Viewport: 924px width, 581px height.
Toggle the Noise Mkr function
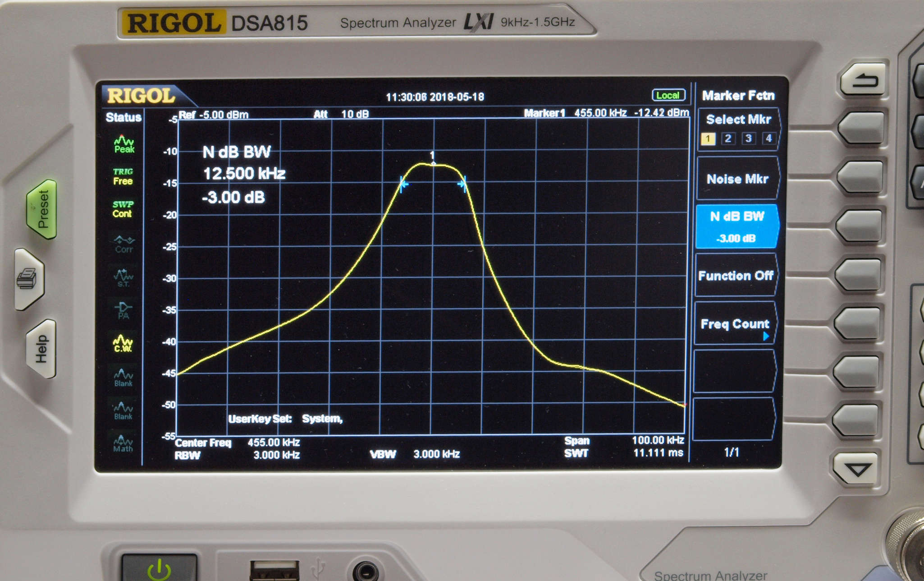737,179
